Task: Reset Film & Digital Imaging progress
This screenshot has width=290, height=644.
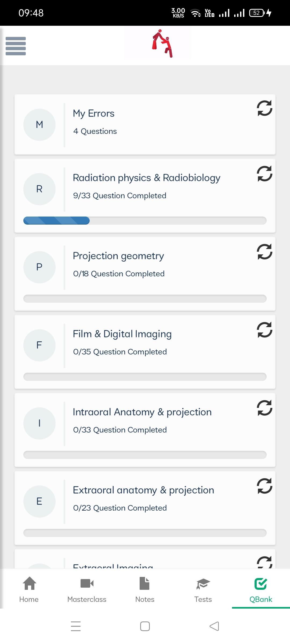Action: (264, 330)
